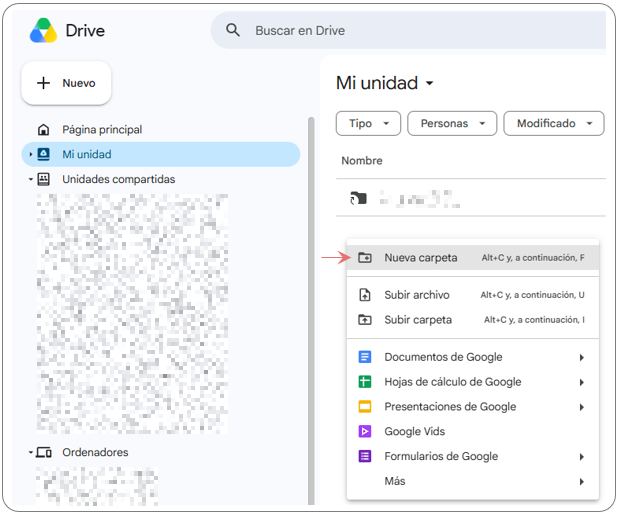Screen dimensions: 619x517
Task: Click the 'Nuevo' button
Action: tap(66, 83)
